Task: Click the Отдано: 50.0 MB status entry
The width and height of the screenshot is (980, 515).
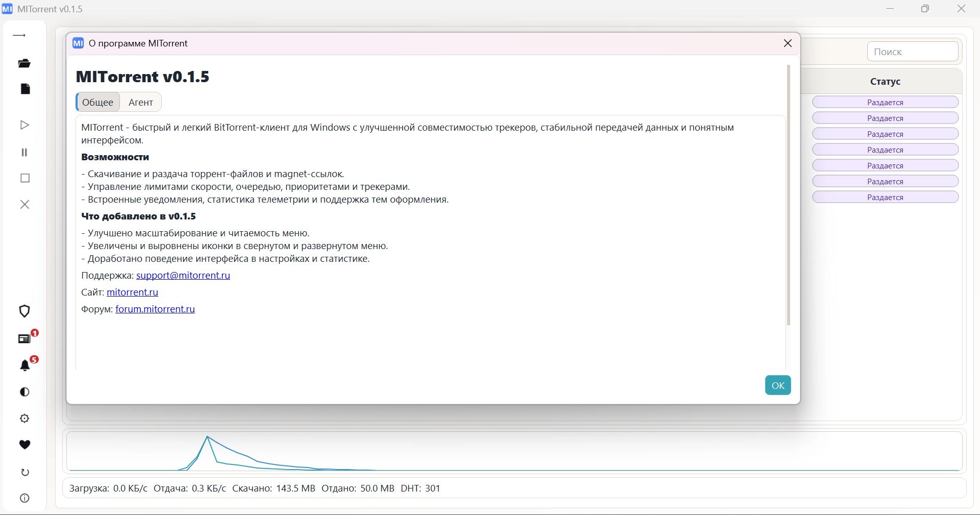Action: coord(358,488)
